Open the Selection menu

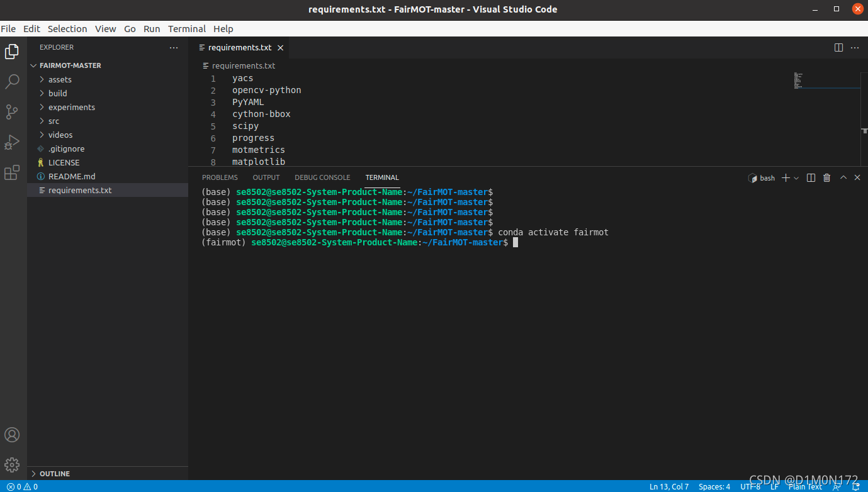67,29
